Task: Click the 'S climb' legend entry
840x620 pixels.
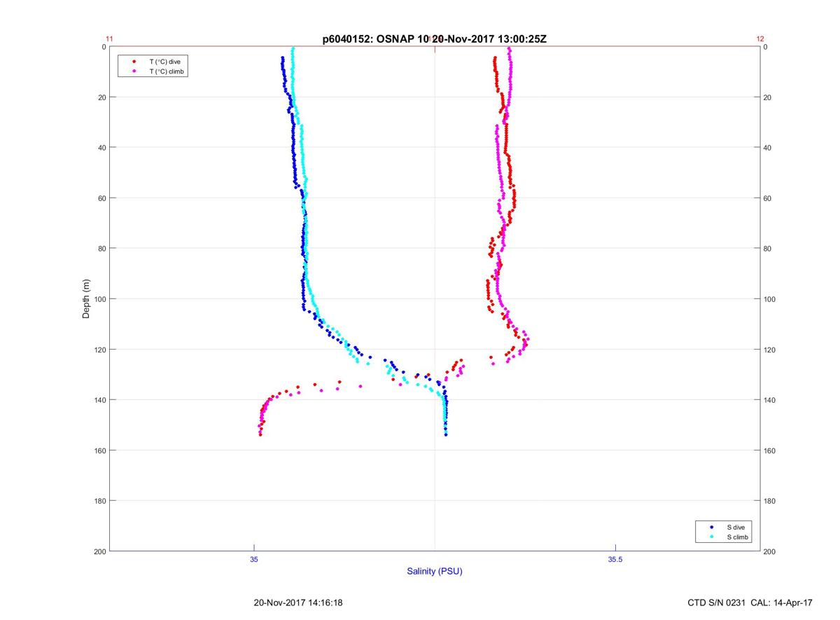Action: 738,537
